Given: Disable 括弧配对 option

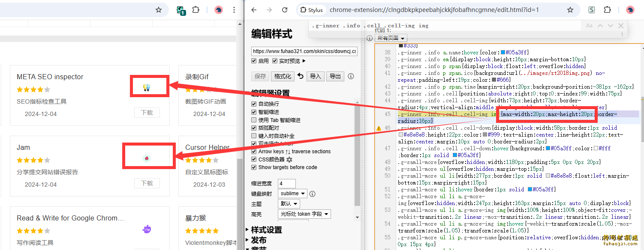Looking at the screenshot, I should tap(254, 128).
